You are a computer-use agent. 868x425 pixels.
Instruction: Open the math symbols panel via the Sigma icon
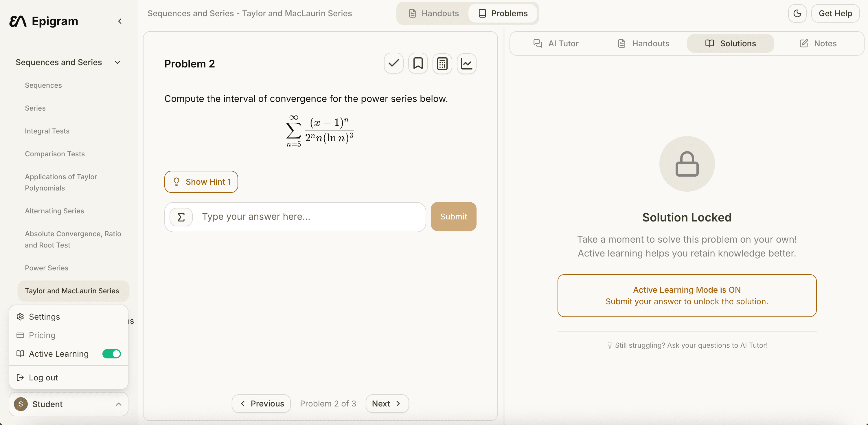(x=181, y=217)
